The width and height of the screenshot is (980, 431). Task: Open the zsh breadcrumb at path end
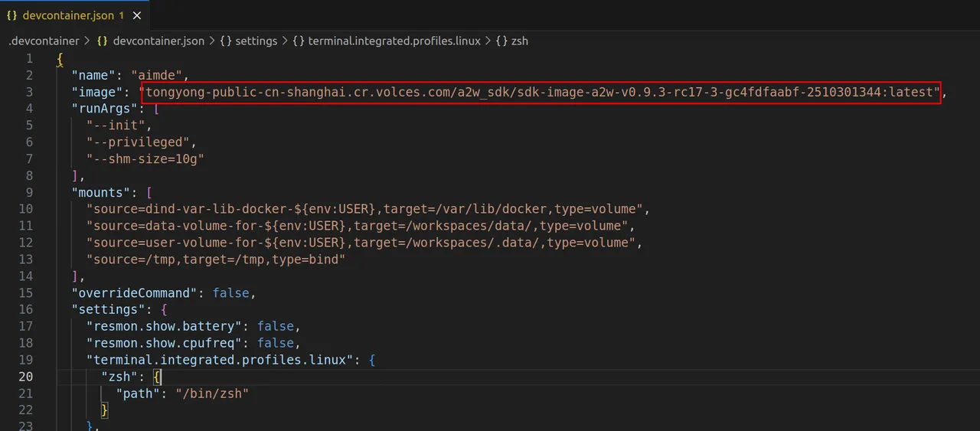[520, 41]
